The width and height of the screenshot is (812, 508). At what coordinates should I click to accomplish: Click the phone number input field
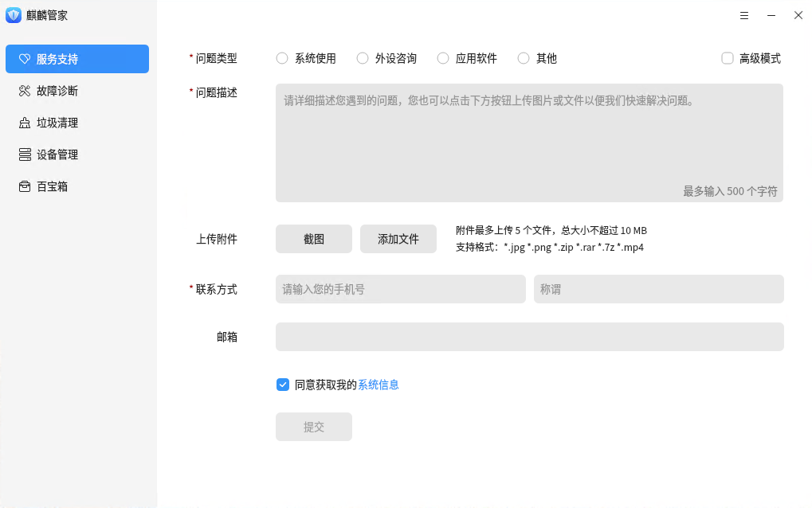(x=400, y=289)
